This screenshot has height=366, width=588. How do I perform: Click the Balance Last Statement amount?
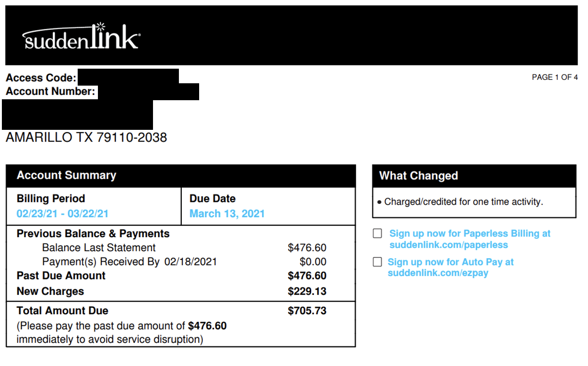pos(307,248)
